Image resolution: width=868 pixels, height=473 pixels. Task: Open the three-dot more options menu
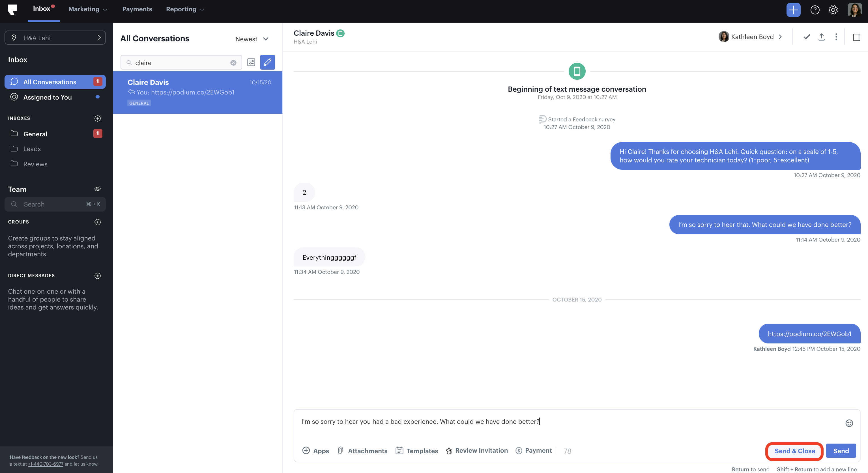pyautogui.click(x=836, y=37)
